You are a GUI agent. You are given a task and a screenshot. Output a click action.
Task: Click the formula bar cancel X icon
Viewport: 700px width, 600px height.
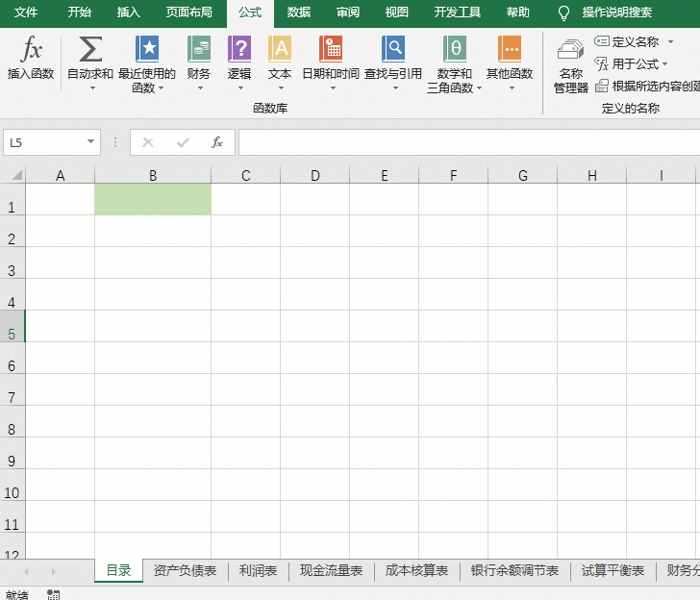click(x=148, y=142)
